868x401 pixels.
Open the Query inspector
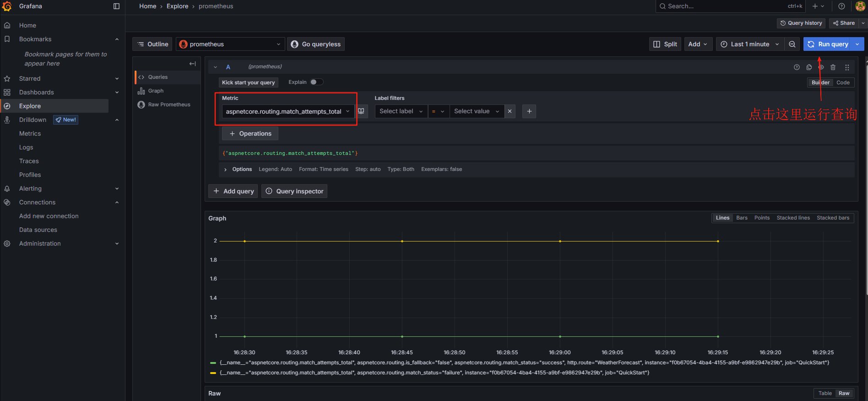tap(294, 191)
